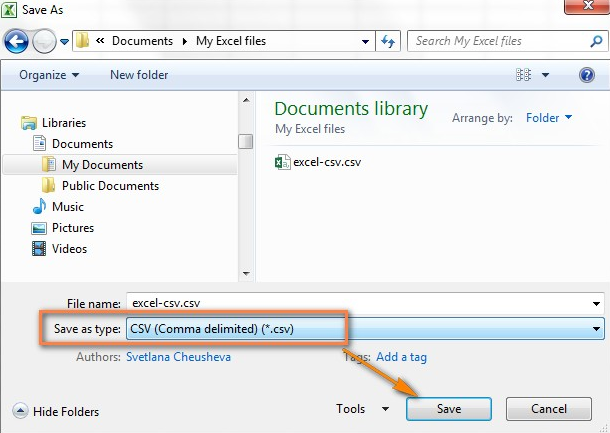Click the Cancel button
The image size is (610, 433).
pos(549,409)
